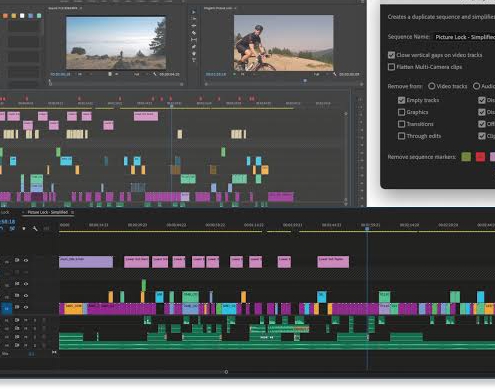Click the red sequence marker color swatch

480,157
